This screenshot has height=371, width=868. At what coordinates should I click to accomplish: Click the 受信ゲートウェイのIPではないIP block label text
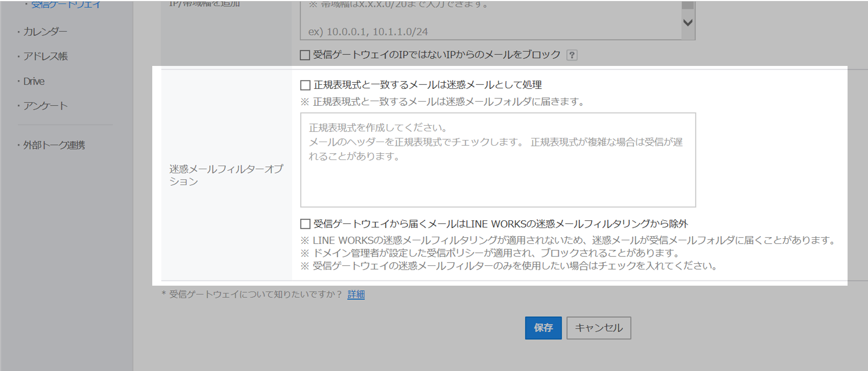coord(437,55)
